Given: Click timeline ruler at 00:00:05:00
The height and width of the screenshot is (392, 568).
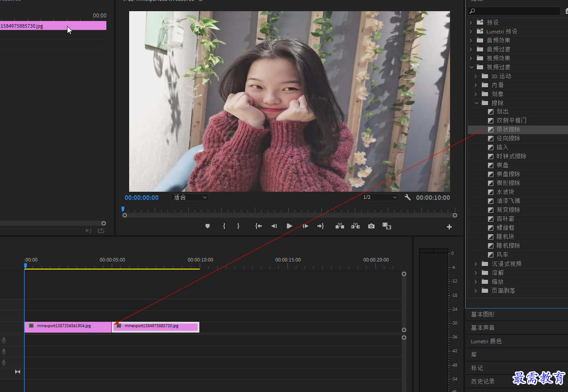Looking at the screenshot, I should click(x=112, y=260).
